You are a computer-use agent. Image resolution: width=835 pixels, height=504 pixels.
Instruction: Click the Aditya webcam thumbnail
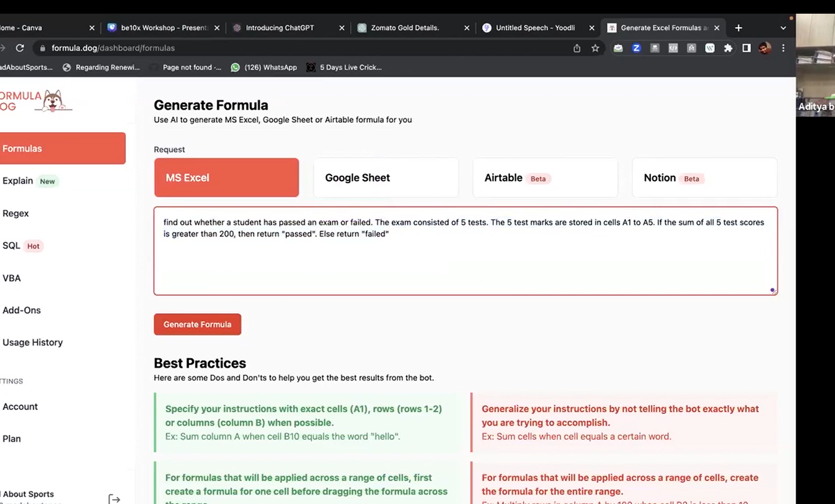(815, 65)
